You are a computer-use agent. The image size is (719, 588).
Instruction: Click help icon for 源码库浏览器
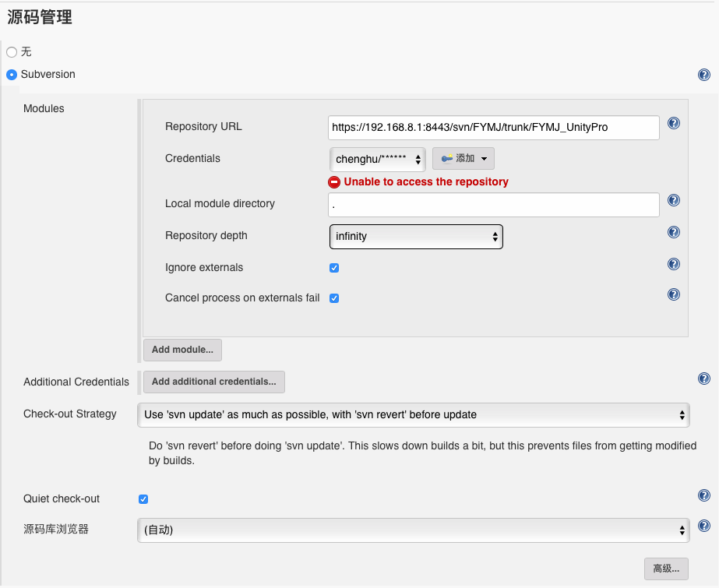coord(704,526)
